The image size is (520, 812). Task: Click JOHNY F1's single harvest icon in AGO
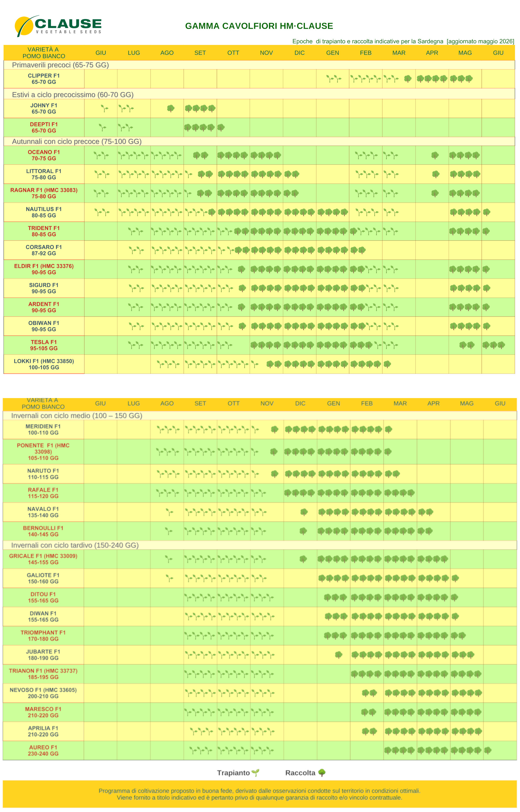(171, 108)
